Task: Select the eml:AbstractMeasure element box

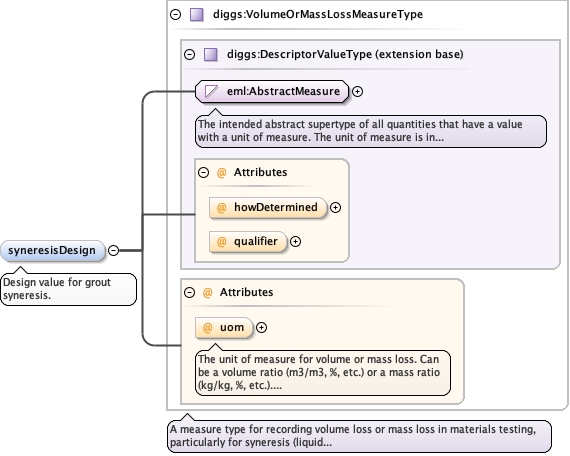Action: click(x=272, y=91)
